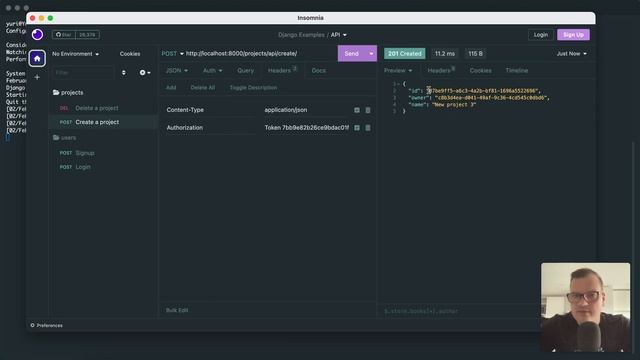Open the response Headers tab
Viewport: 640px width, 360px height.
tap(441, 71)
